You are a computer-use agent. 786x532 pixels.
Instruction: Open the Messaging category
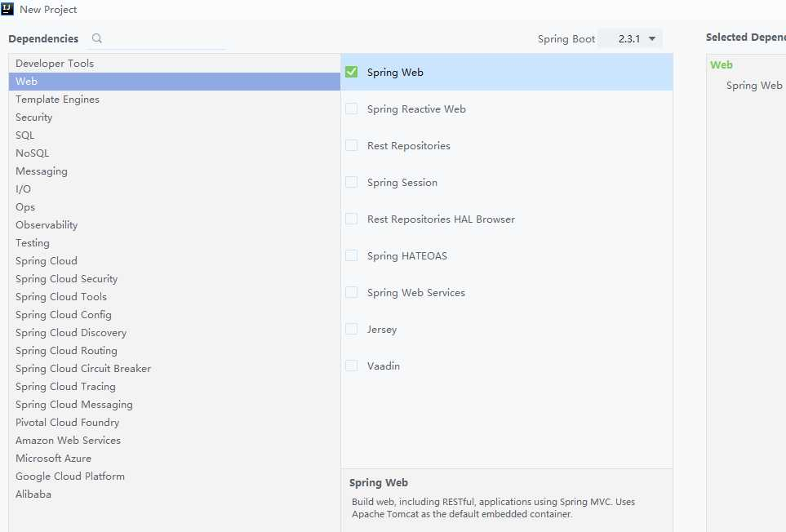pyautogui.click(x=175, y=171)
